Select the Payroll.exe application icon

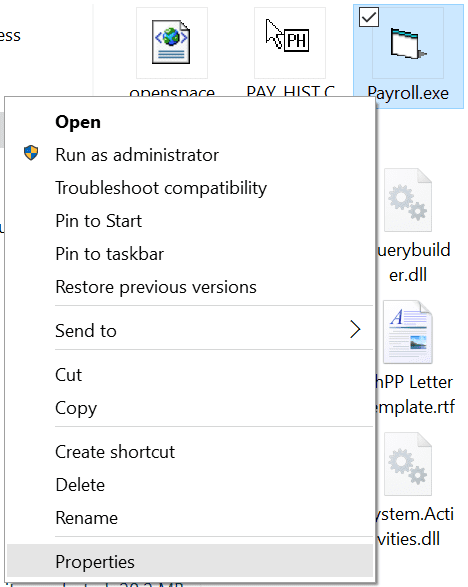click(408, 43)
